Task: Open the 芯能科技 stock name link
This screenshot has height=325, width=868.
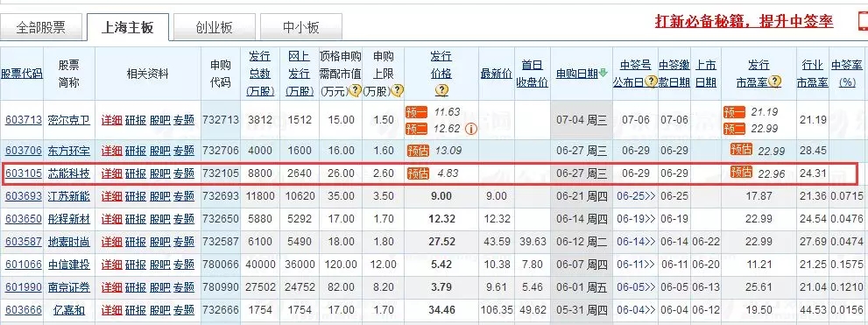Action: click(x=68, y=173)
